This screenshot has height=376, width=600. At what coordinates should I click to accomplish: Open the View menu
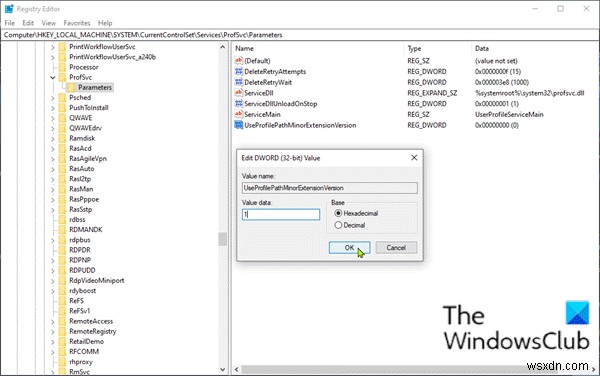[x=49, y=23]
